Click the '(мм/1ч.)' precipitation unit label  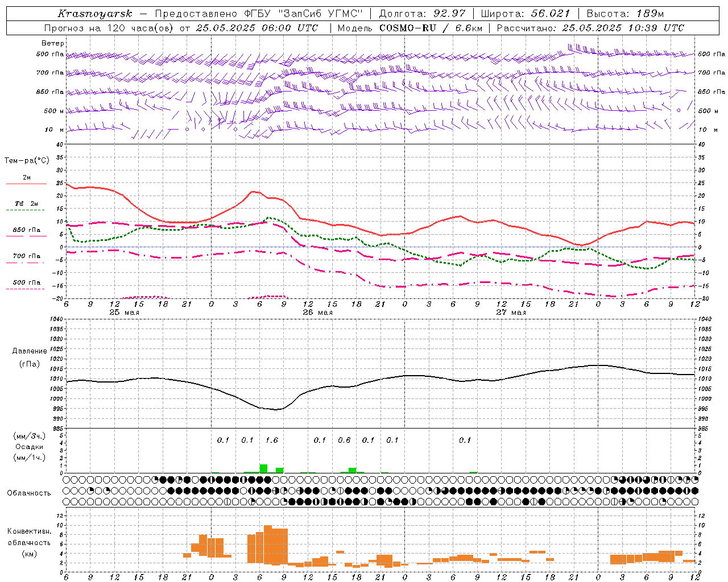click(30, 458)
